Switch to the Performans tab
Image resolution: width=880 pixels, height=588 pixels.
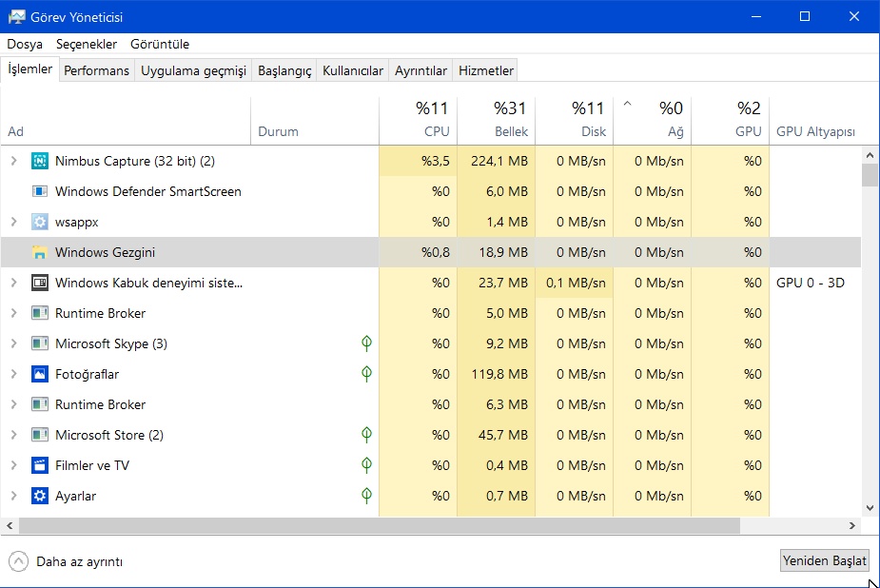[x=96, y=70]
